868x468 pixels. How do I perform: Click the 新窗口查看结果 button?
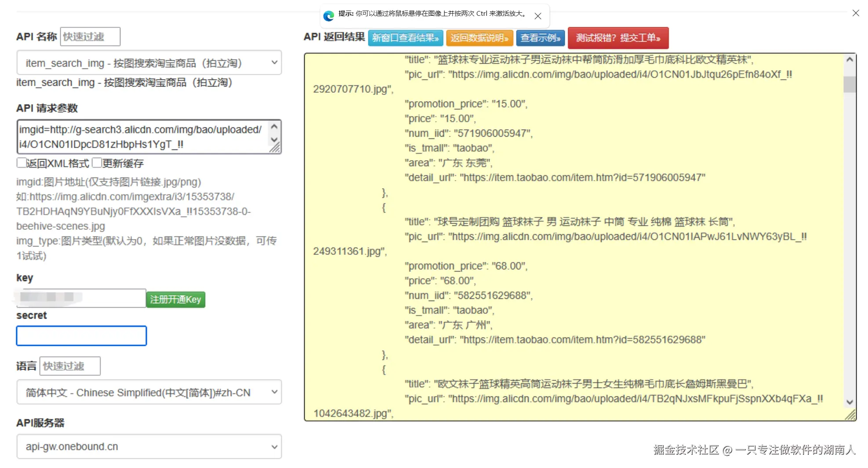405,38
